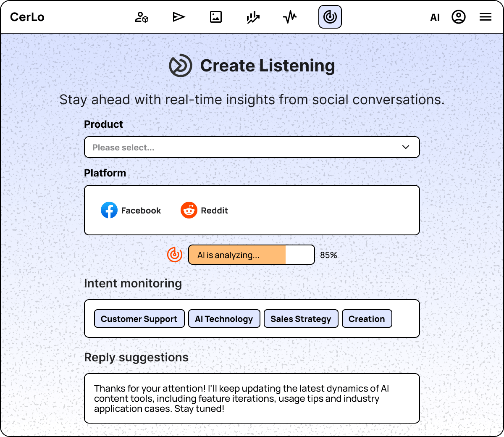The image size is (504, 437).
Task: Toggle the Customer Support intent tag
Action: (139, 319)
